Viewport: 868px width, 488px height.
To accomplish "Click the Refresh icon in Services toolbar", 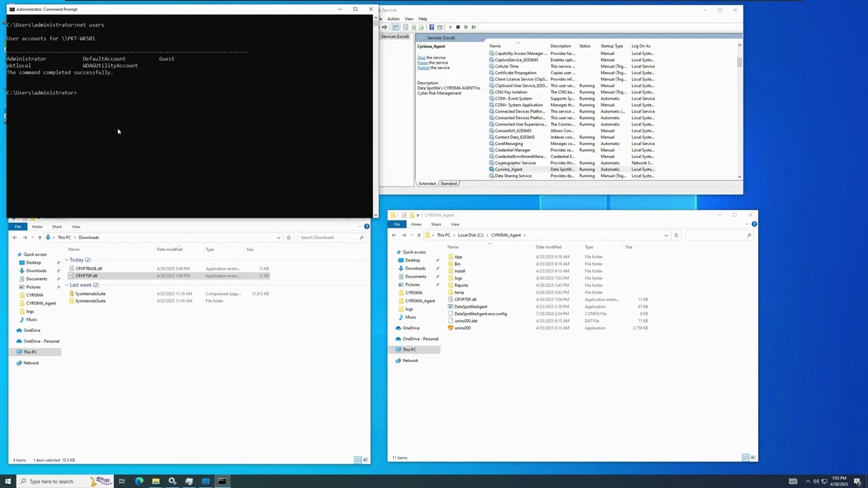I will pos(414,27).
